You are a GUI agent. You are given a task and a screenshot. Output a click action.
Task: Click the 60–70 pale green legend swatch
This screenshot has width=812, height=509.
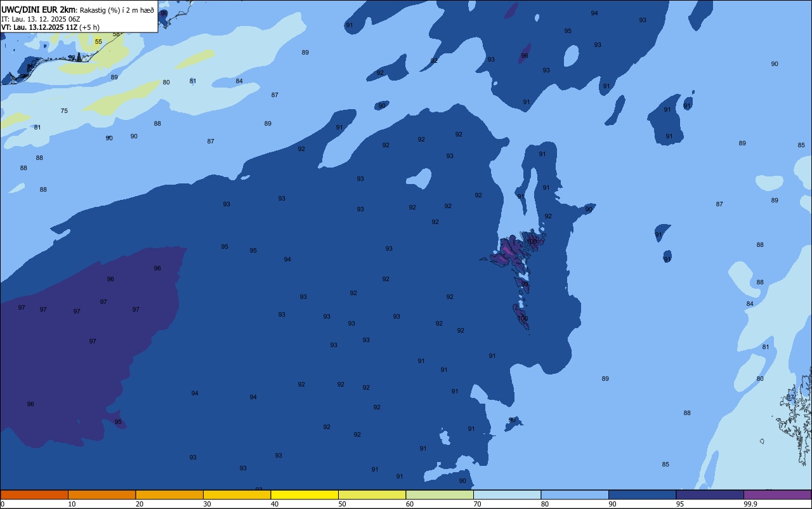440,494
